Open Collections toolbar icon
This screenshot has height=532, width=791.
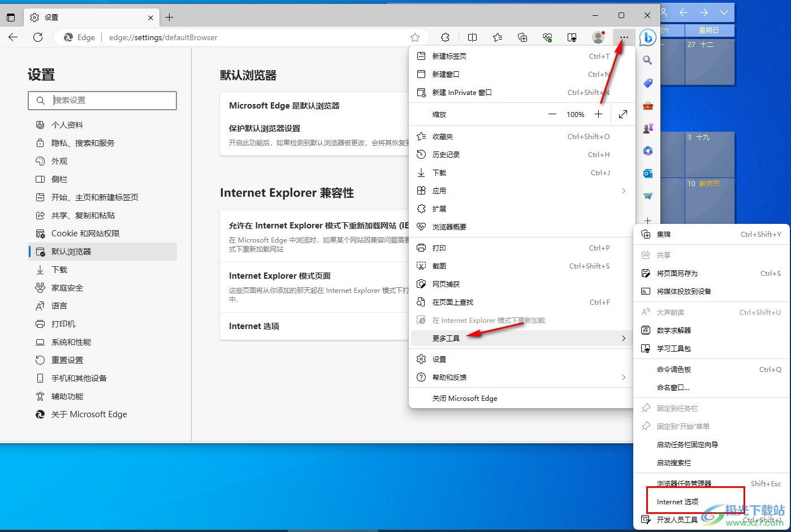click(x=522, y=37)
